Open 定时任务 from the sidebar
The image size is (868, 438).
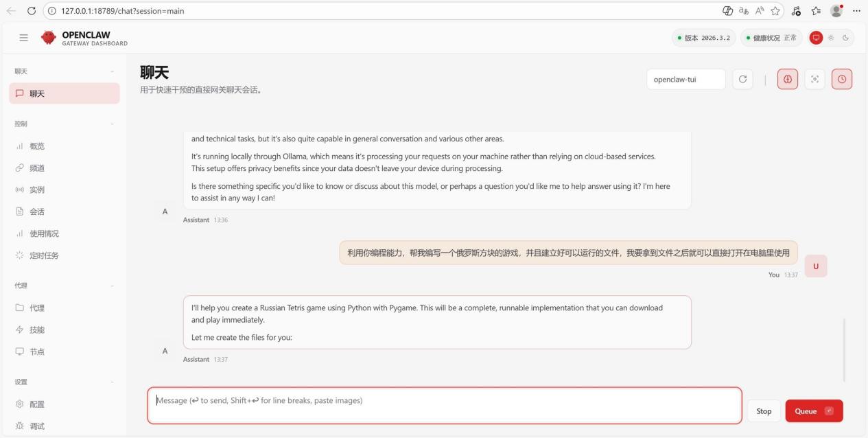[44, 255]
